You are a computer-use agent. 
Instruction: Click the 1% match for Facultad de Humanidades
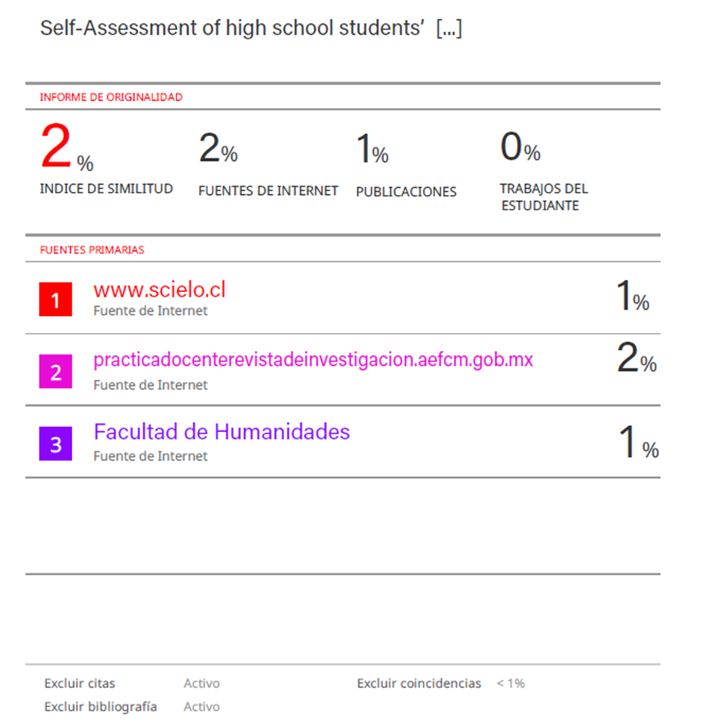(x=639, y=443)
